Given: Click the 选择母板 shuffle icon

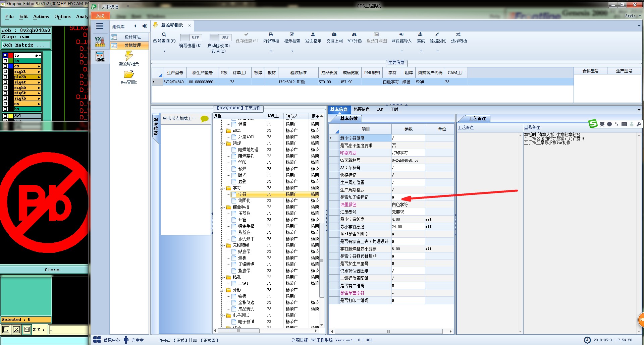Looking at the screenshot, I should pyautogui.click(x=458, y=35).
